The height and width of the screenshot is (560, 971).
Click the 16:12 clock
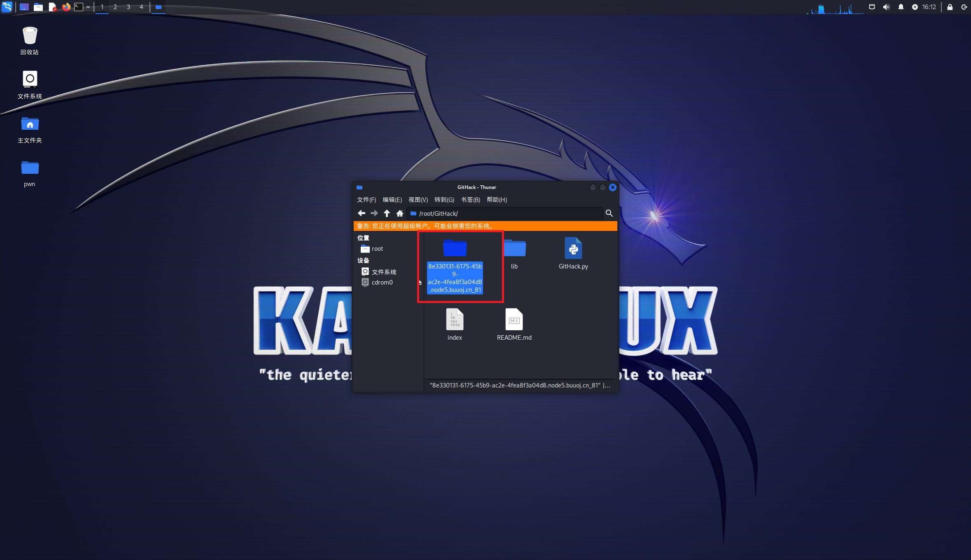coord(929,7)
